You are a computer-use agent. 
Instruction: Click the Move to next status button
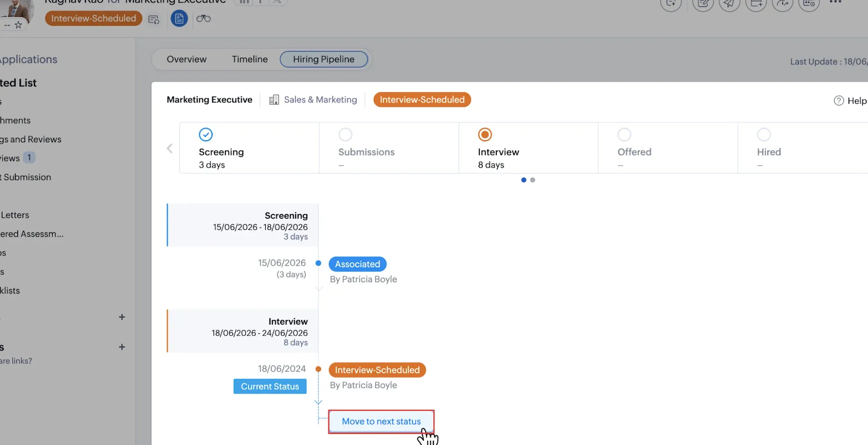coord(381,422)
